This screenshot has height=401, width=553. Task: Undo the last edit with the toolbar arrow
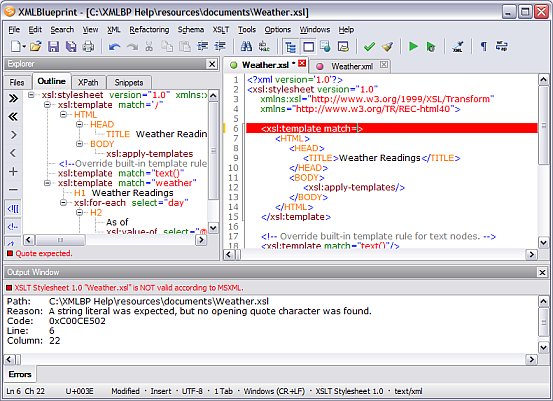pos(114,47)
